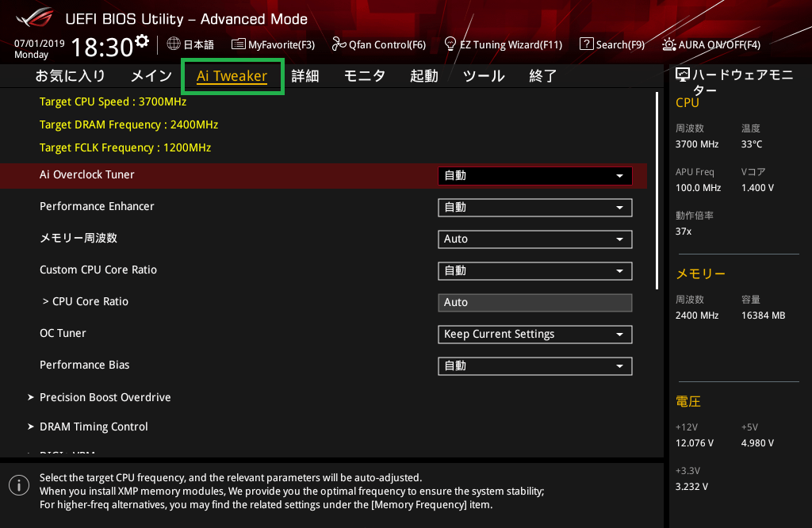
Task: Click the +12V reading 12.076 V
Action: [695, 443]
